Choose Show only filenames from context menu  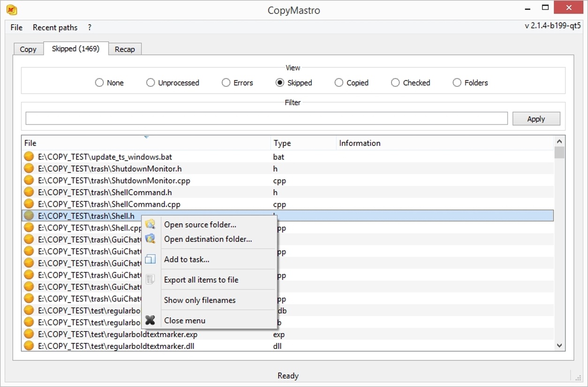pos(200,300)
